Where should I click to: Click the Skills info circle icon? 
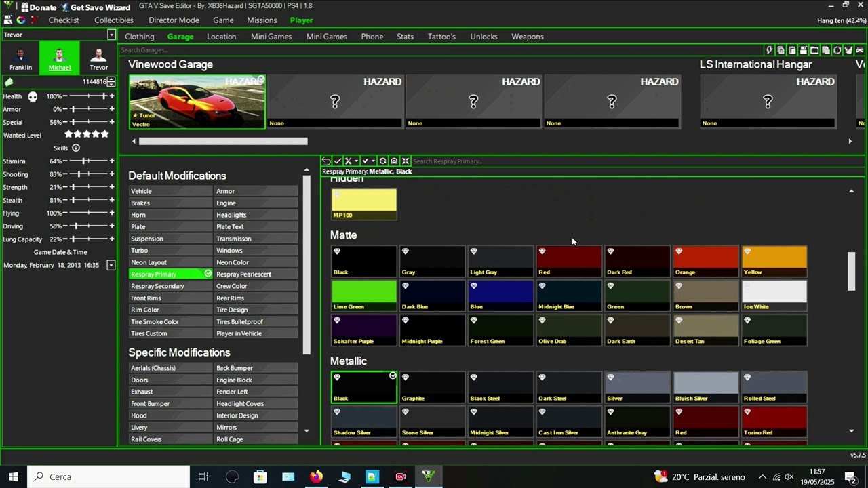tap(76, 148)
